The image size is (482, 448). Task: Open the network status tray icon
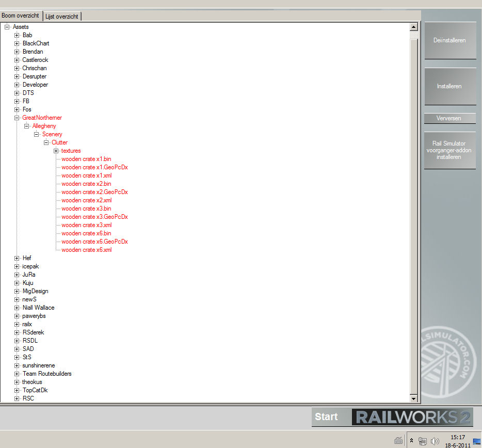422,441
